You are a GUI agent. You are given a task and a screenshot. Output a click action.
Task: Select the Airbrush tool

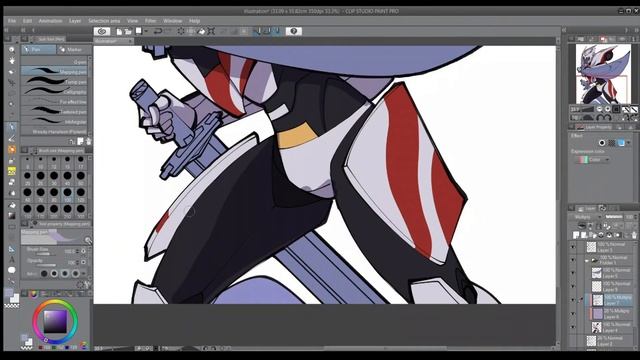click(x=11, y=160)
